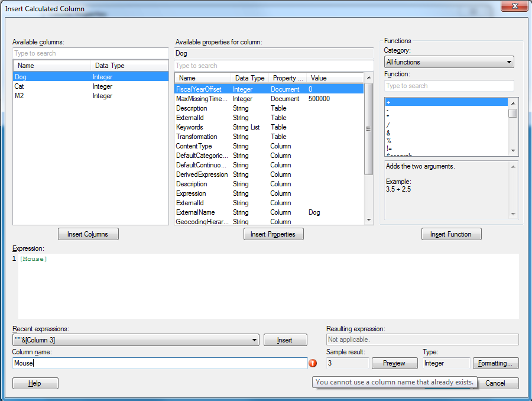Sort properties by the Data Type column header

(x=249, y=78)
